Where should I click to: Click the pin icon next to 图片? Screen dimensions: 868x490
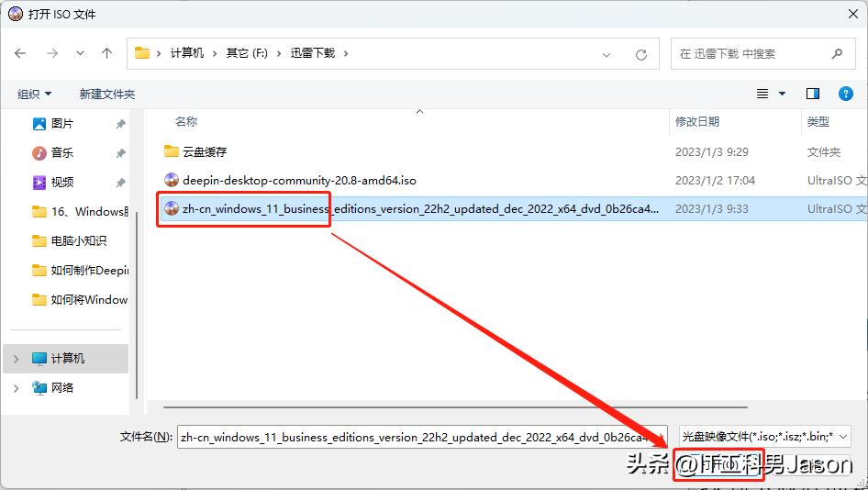coord(120,124)
